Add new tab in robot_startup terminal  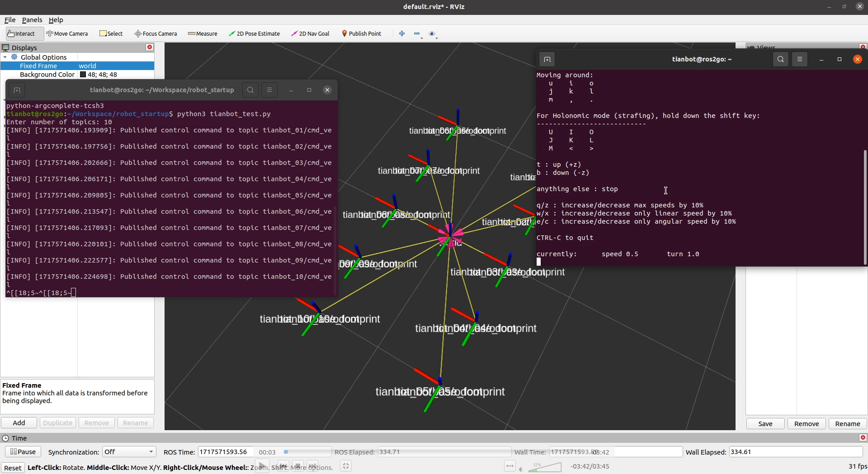[x=17, y=90]
